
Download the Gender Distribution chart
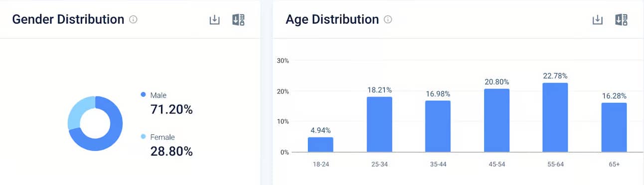pos(214,20)
